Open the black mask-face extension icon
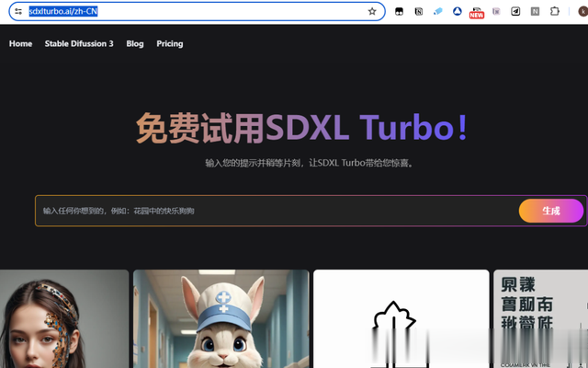 tap(399, 12)
